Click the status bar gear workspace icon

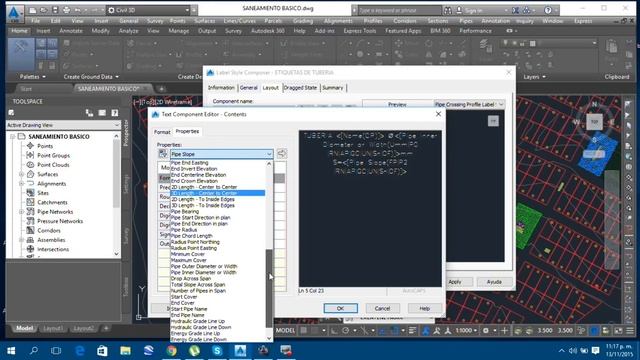(x=486, y=331)
